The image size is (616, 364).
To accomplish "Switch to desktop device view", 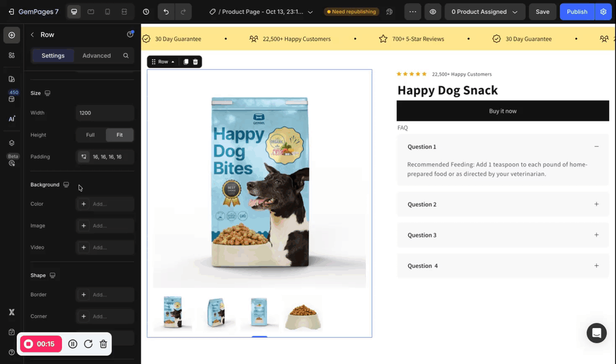I will tap(74, 12).
